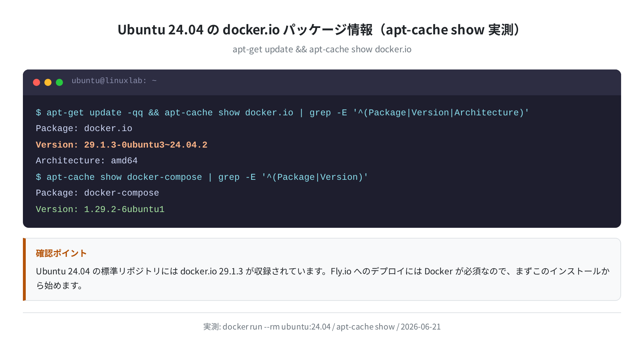Click the green maximize dot in terminal header
Screen dimensions: 644x346
pos(59,82)
